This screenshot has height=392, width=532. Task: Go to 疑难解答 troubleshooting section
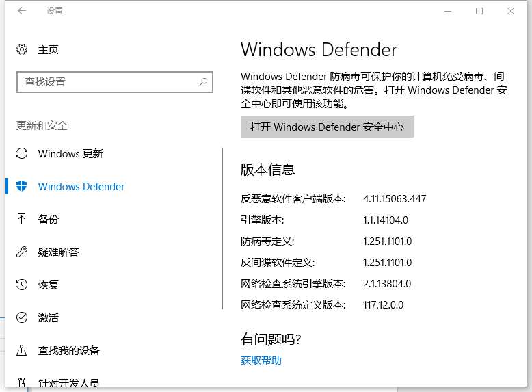pos(58,252)
